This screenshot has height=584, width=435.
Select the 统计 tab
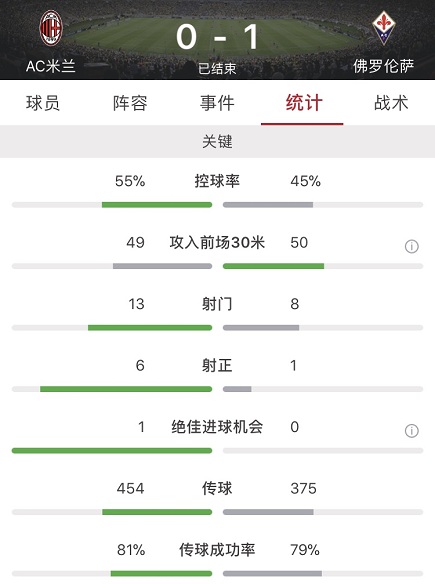(304, 103)
